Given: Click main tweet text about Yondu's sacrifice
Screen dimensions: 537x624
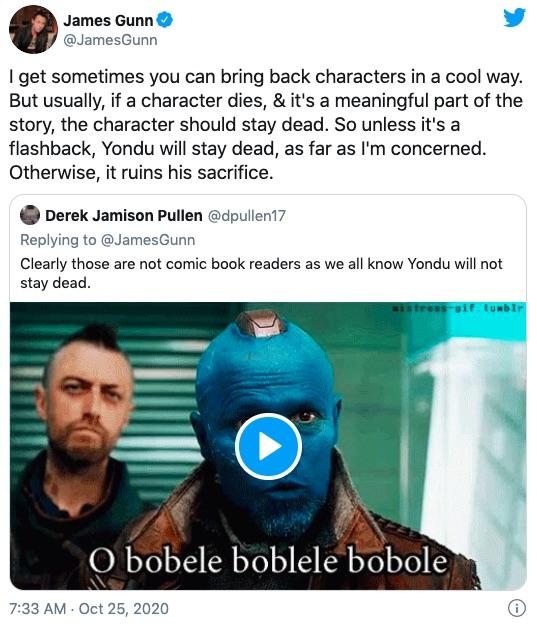Looking at the screenshot, I should pyautogui.click(x=266, y=125).
